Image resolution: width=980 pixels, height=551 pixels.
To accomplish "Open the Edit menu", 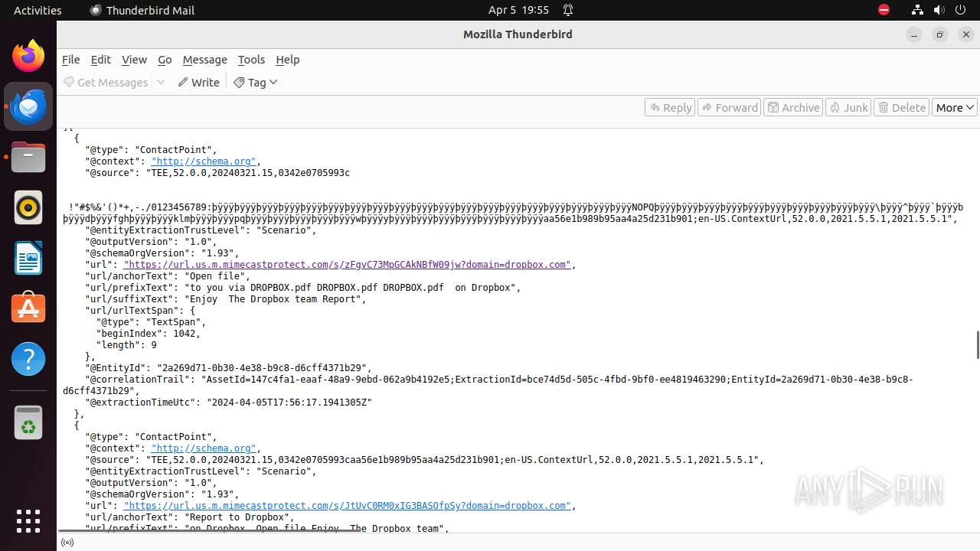I will [x=100, y=60].
